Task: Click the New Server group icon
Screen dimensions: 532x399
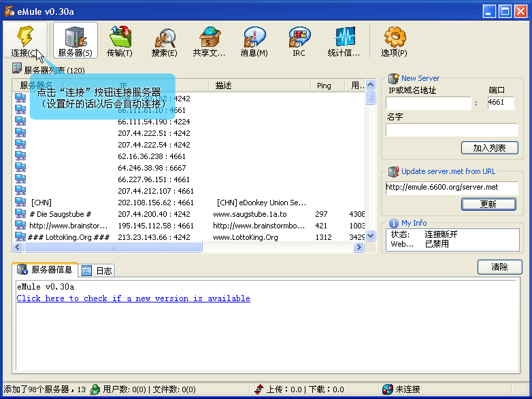Action: (x=394, y=78)
